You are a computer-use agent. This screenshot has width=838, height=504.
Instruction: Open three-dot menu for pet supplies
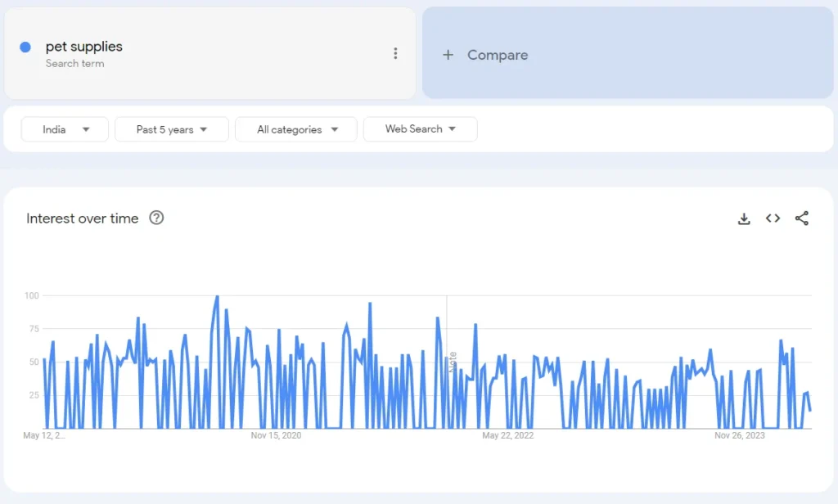pos(395,53)
